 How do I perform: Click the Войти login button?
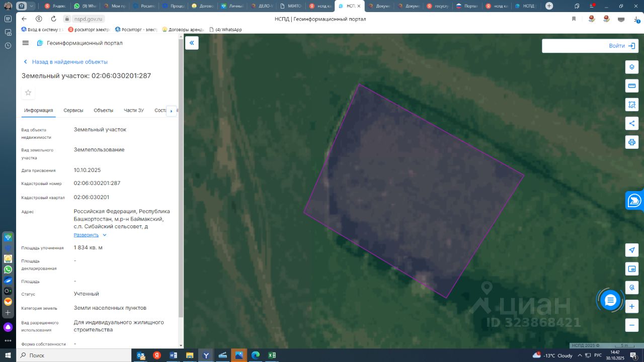[x=621, y=46]
